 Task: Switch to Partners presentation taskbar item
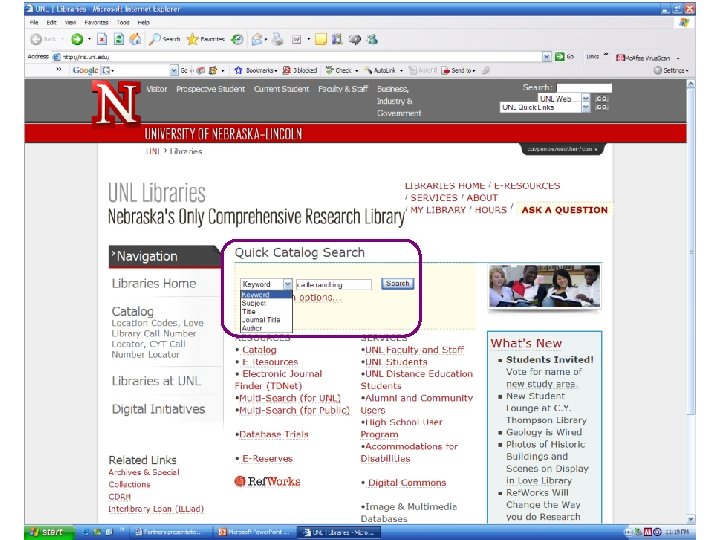(x=173, y=532)
